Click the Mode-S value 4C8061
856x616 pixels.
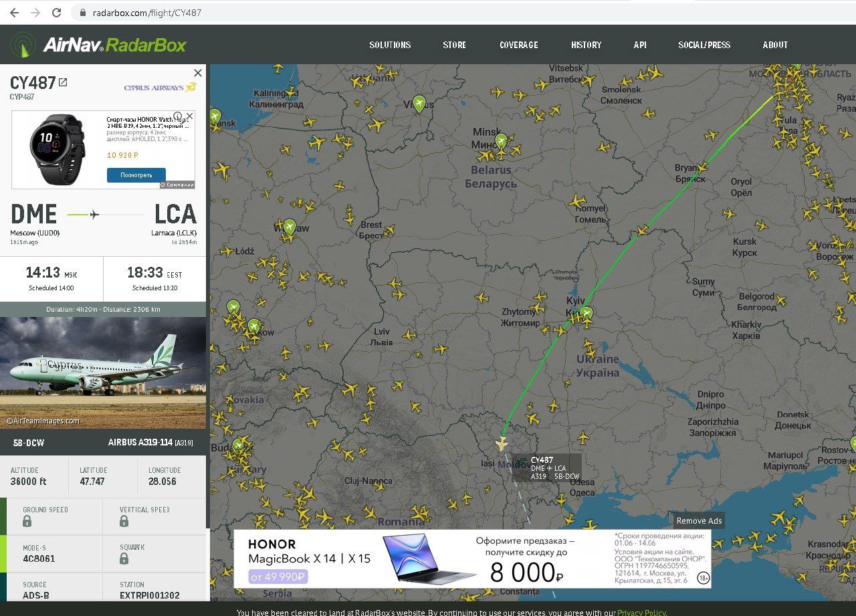39,558
